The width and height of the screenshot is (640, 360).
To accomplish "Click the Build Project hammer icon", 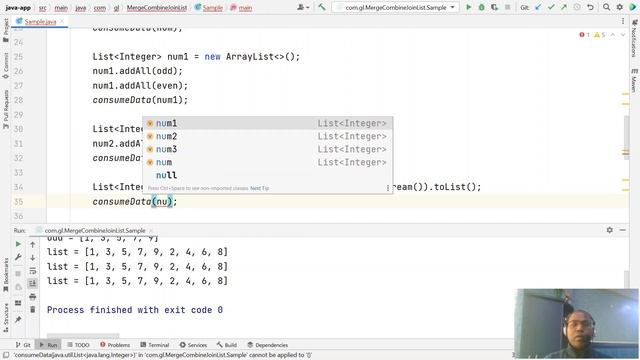I will pos(322,7).
